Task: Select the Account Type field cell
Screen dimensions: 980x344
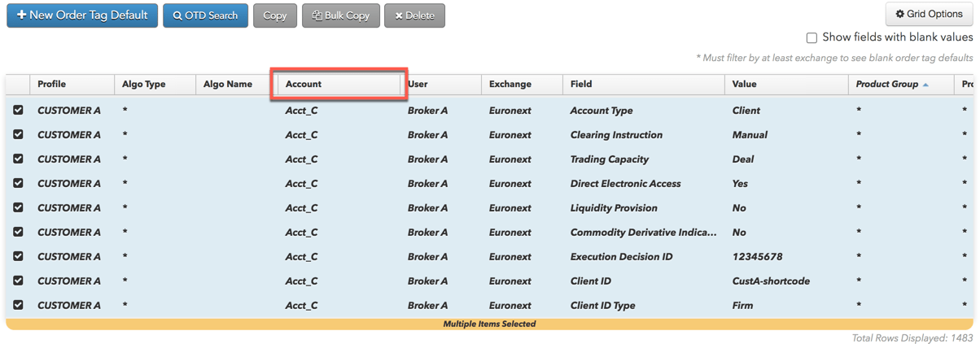Action: [x=644, y=110]
